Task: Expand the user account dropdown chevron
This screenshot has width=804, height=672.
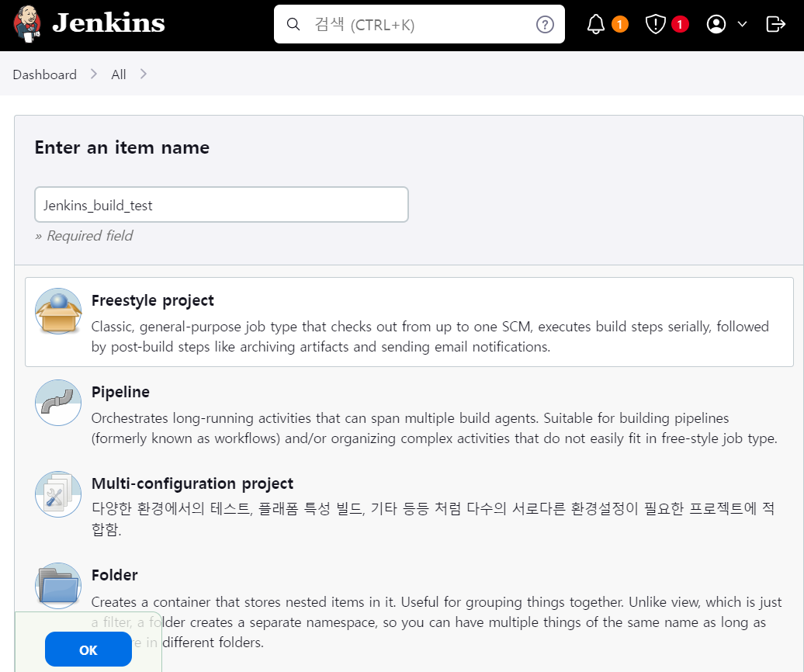Action: coord(742,24)
